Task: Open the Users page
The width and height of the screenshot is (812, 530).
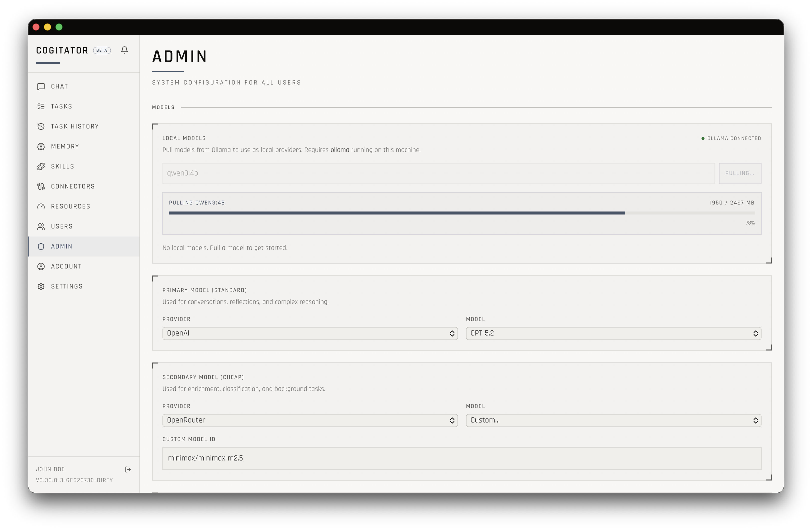Action: tap(84, 226)
